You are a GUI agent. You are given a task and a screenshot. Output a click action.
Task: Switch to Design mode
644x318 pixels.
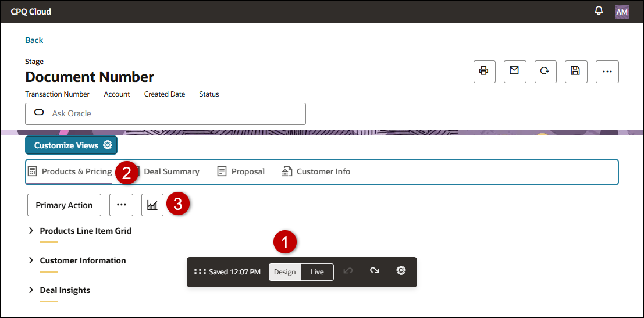[x=285, y=272]
